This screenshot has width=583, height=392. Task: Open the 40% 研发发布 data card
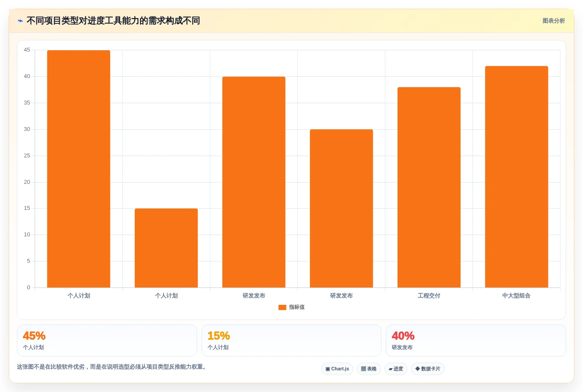(476, 340)
